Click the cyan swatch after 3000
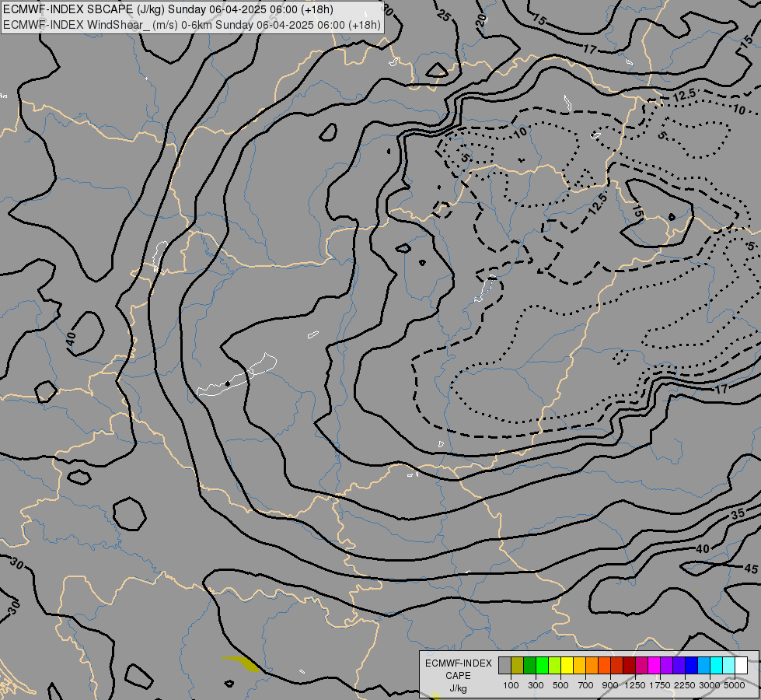Screen dimensions: 761x700 tap(716, 666)
